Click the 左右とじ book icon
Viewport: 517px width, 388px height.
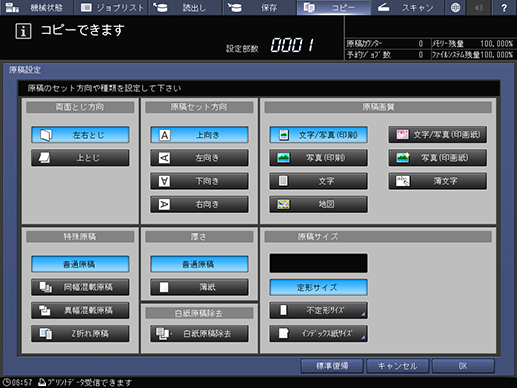46,135
